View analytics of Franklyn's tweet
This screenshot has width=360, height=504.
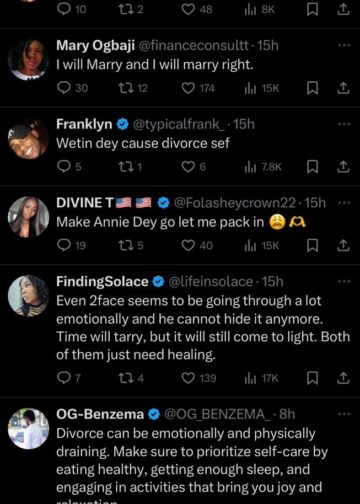[x=263, y=167]
